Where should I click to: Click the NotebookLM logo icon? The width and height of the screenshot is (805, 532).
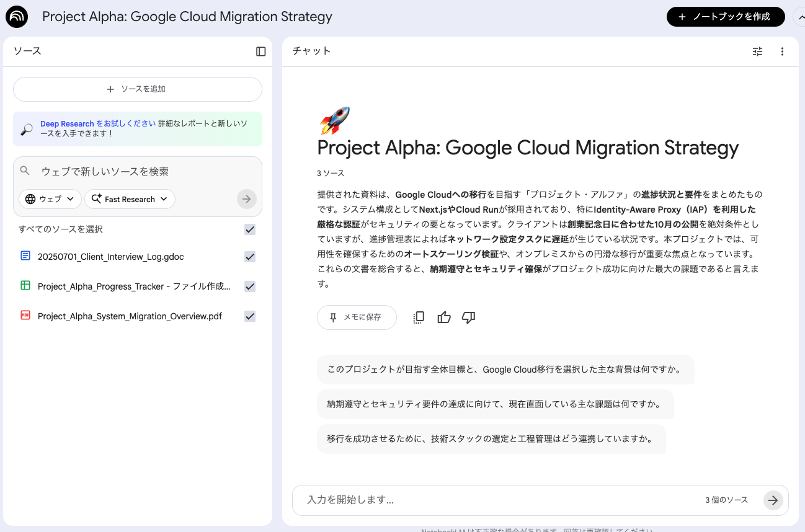tap(17, 17)
